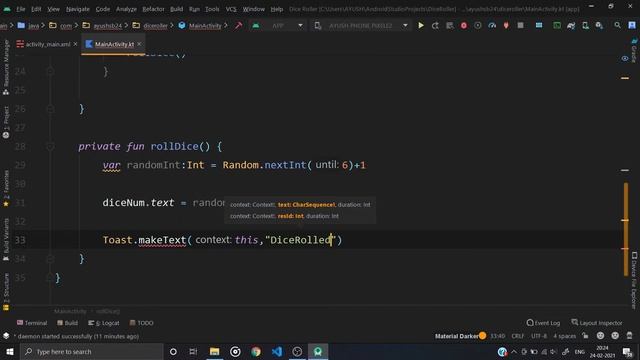This screenshot has width=640, height=360.
Task: Open Visual Studio Code from the taskbar
Action: click(x=277, y=351)
